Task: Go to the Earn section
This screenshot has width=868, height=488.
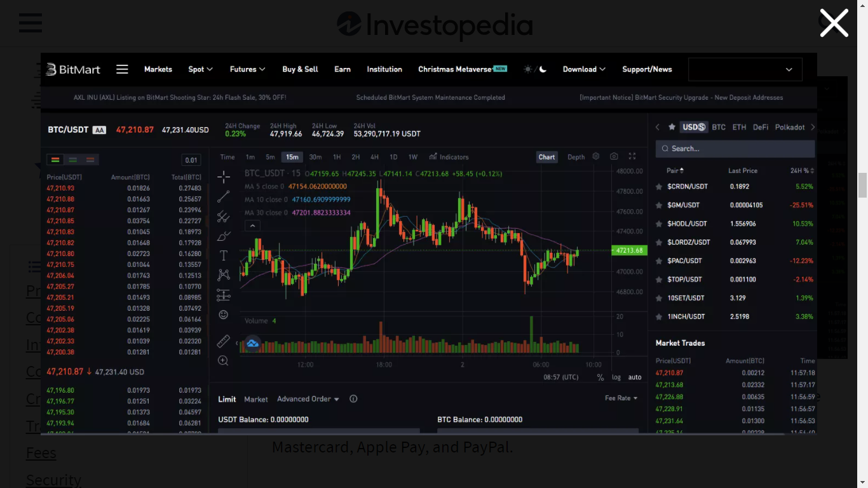Action: click(342, 69)
